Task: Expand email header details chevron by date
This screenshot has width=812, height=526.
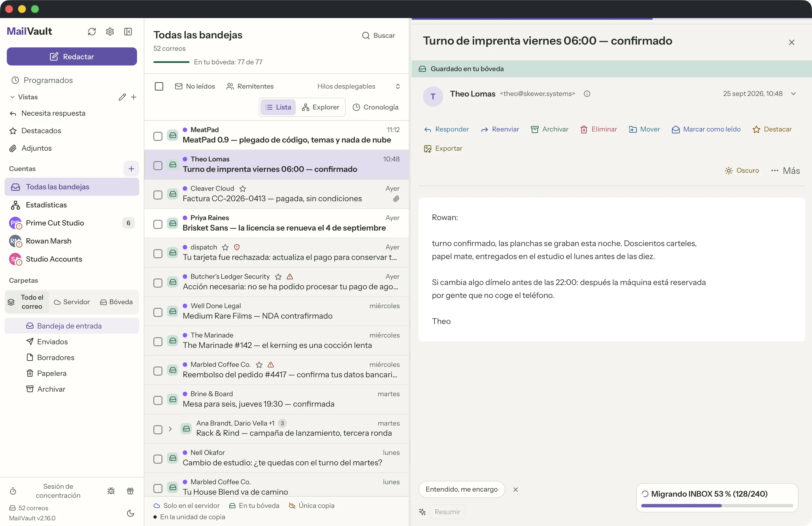Action: click(793, 94)
